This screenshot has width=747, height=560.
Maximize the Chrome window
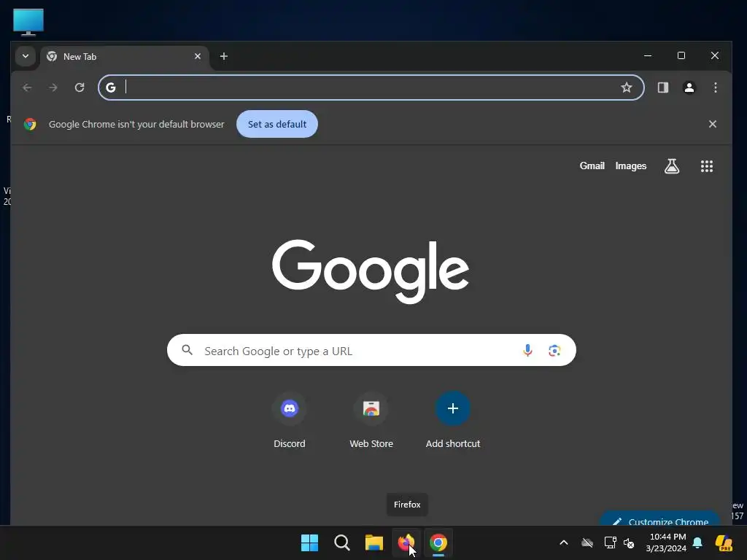[681, 55]
